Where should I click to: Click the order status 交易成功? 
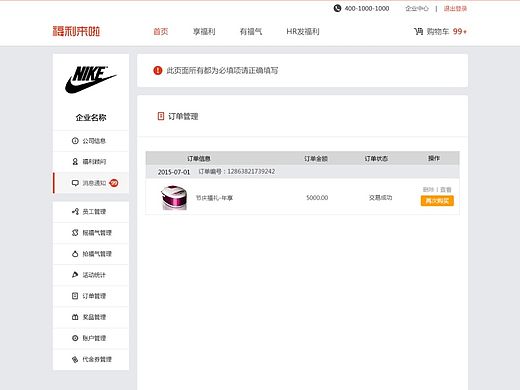click(380, 198)
